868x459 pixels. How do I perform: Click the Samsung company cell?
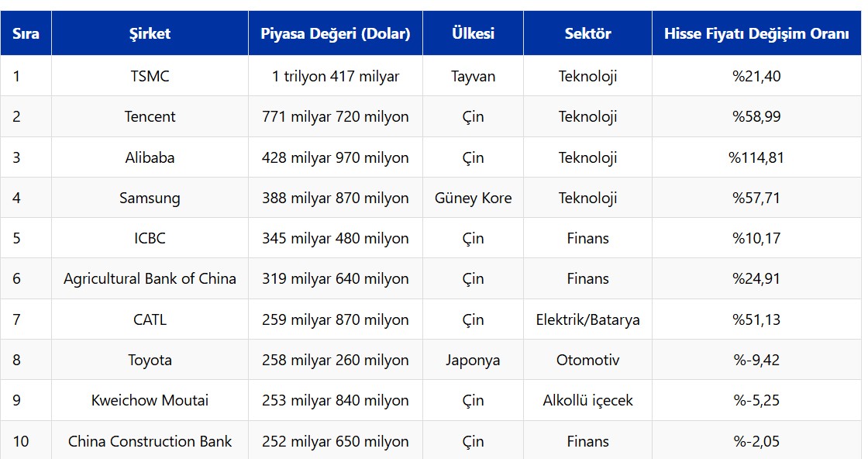click(150, 198)
